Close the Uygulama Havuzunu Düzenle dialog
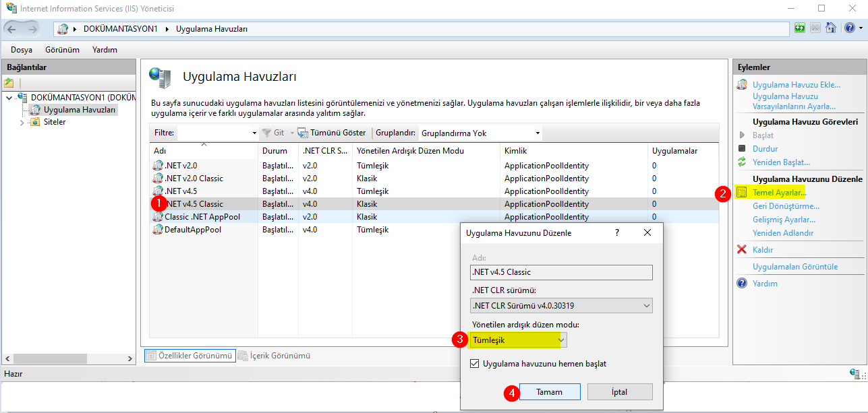 [x=647, y=232]
